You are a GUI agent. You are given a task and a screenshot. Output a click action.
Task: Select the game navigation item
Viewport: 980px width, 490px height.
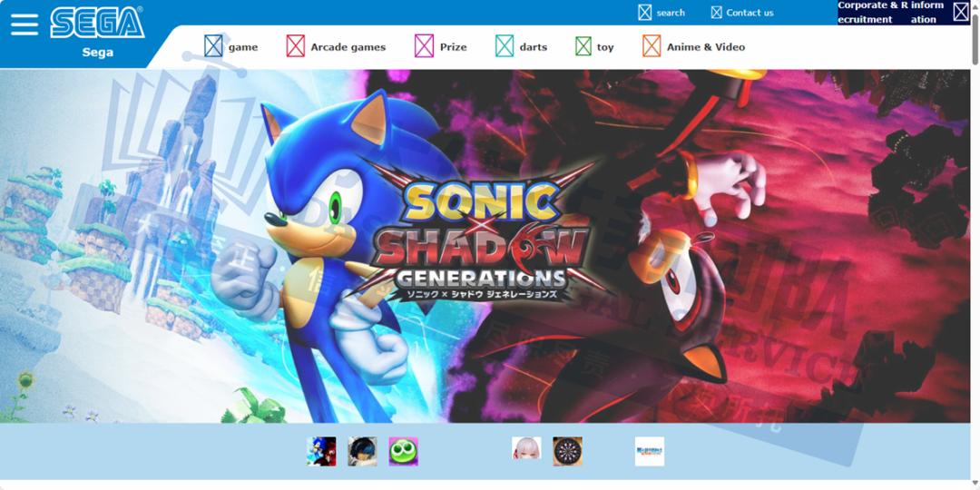pos(231,46)
